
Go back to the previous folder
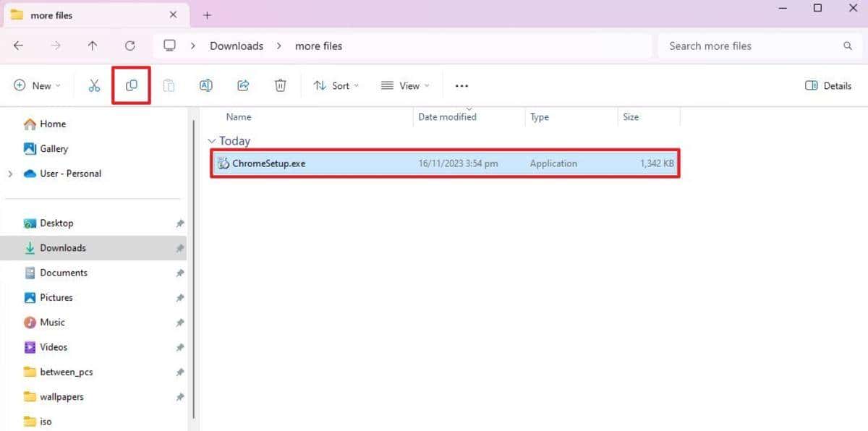[19, 46]
